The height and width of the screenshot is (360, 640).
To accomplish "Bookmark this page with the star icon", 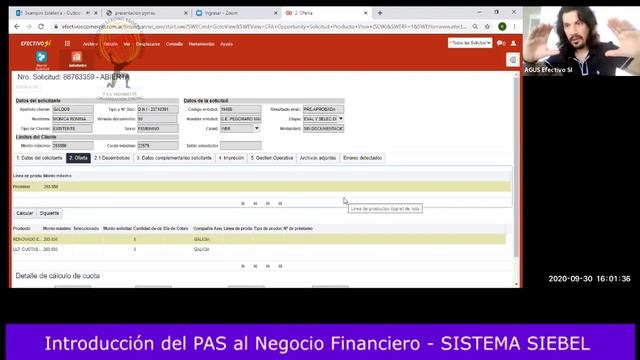I will [487, 27].
